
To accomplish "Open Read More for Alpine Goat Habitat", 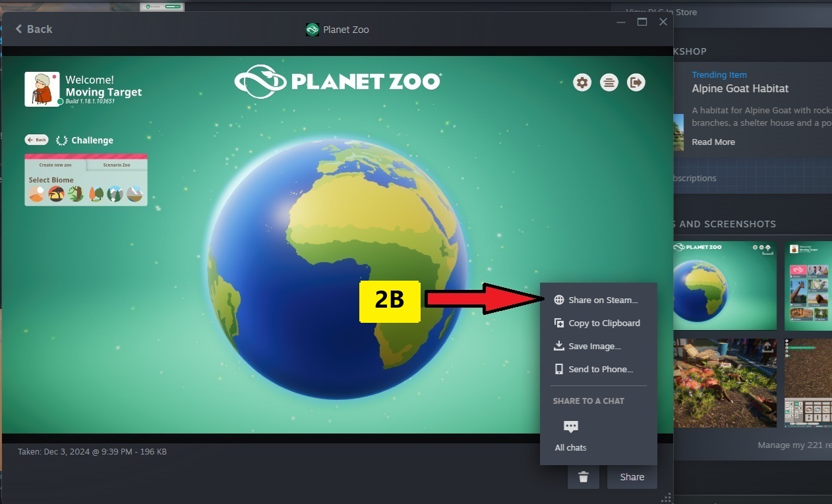I will pyautogui.click(x=713, y=142).
